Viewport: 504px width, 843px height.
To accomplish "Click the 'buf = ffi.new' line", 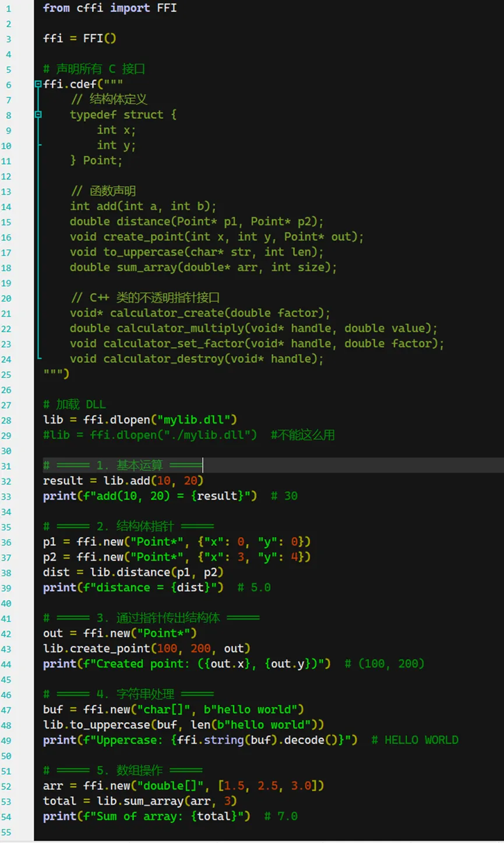I will click(174, 709).
